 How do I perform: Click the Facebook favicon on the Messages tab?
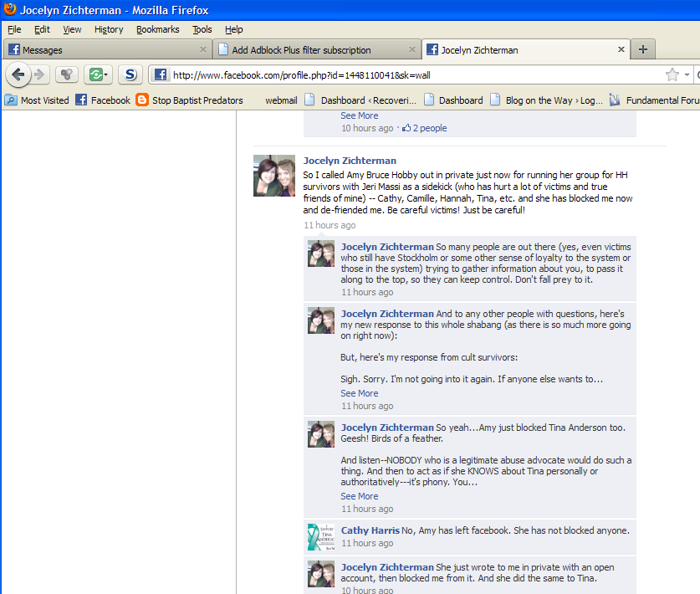tap(14, 49)
